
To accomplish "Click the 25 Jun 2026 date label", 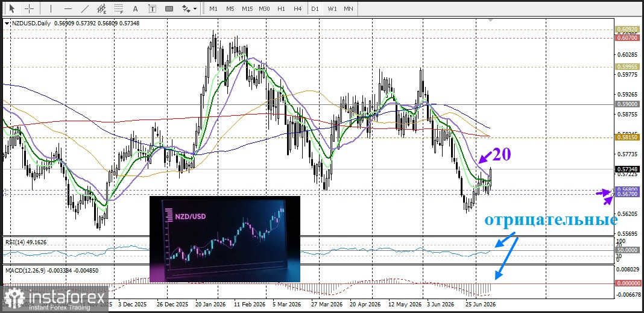I will (x=481, y=305).
